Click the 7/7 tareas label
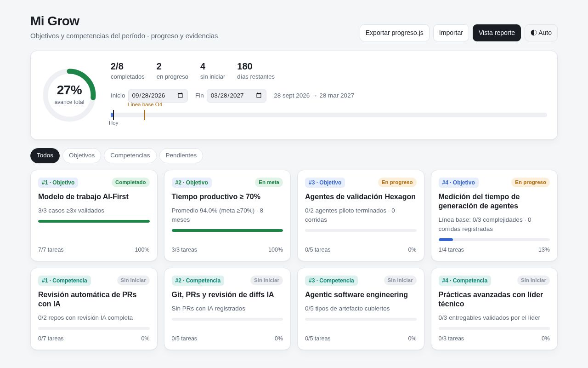Image resolution: width=588 pixels, height=368 pixels. point(51,250)
